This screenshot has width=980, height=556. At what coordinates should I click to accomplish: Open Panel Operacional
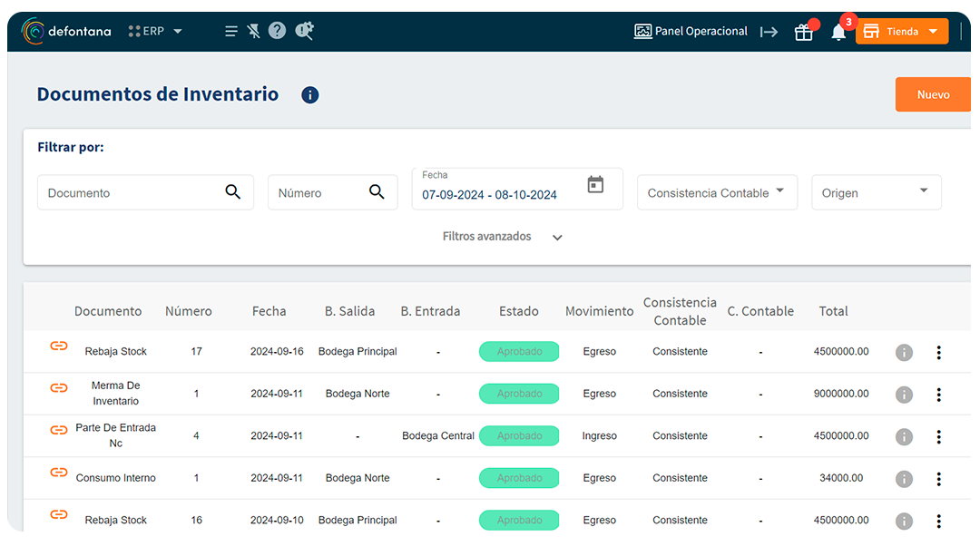tap(691, 31)
